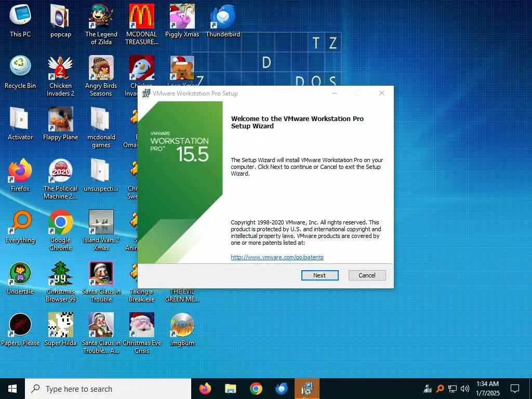Minimize the VMware Workstation Pro Setup window
Screen dimensions: 532x399
click(x=335, y=94)
